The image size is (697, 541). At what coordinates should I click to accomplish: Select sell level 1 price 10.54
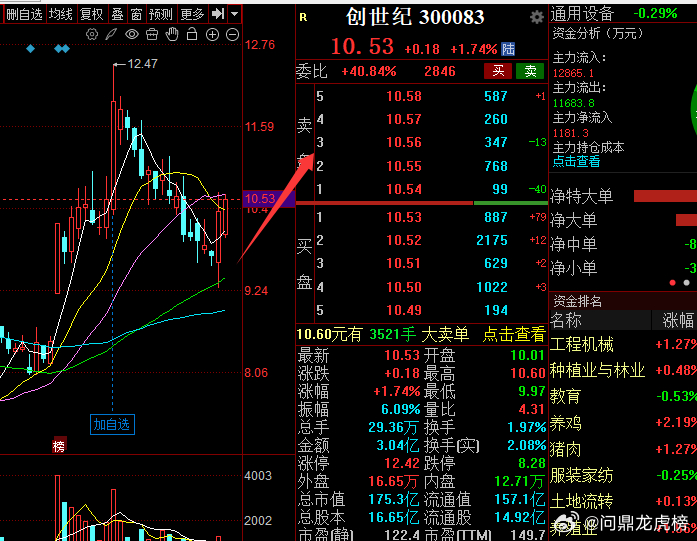(x=404, y=189)
